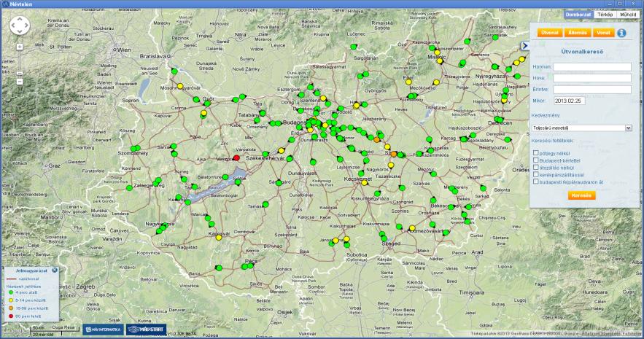Open the MÁV Informatika logo link

[x=103, y=329]
